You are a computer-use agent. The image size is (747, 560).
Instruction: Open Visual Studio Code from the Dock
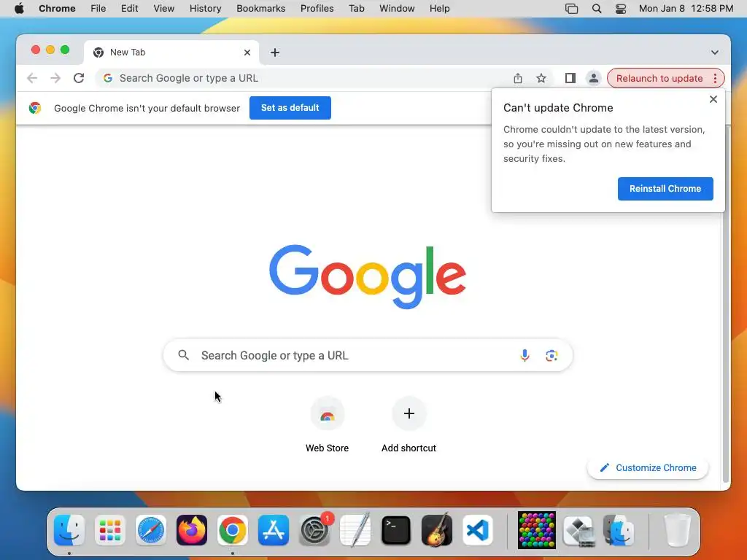(x=478, y=530)
